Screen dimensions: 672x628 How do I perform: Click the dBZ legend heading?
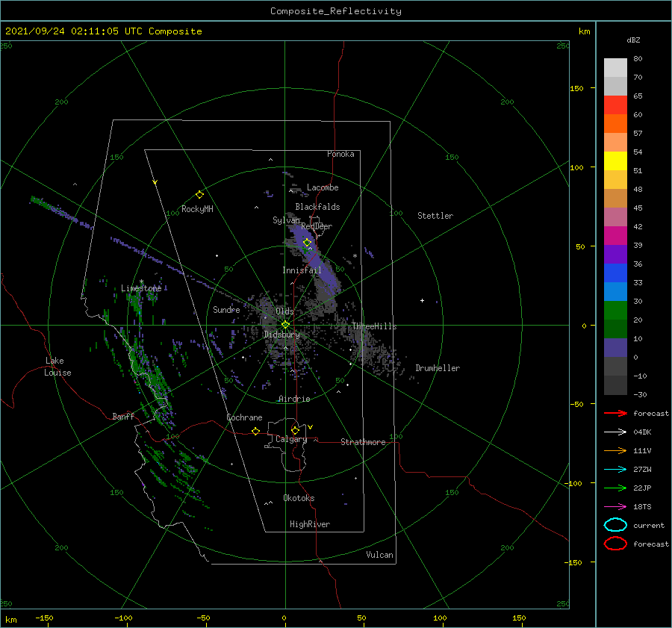click(633, 40)
